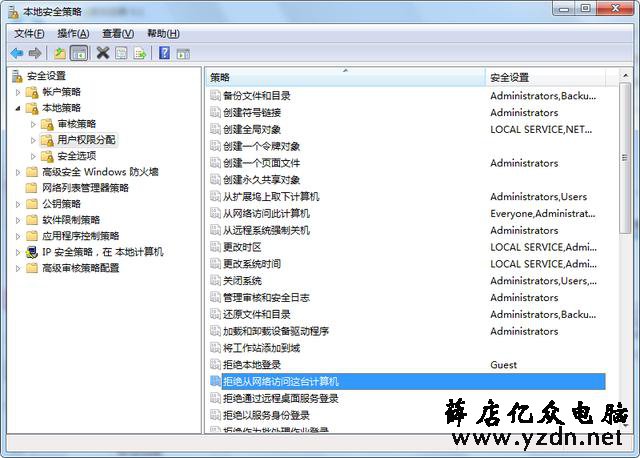This screenshot has width=640, height=458.
Task: Click the Administrators,Users setting value
Action: click(538, 197)
